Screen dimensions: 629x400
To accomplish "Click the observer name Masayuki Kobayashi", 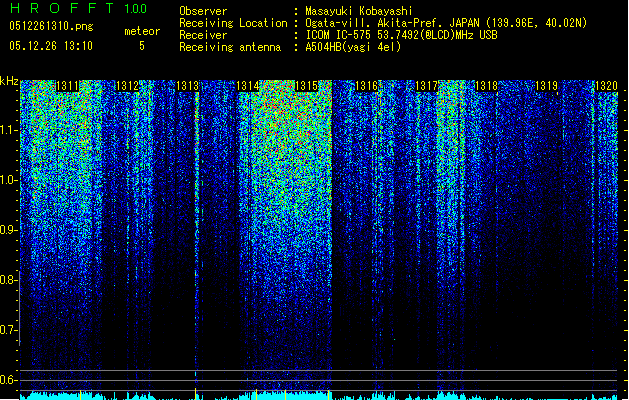I will point(359,11).
